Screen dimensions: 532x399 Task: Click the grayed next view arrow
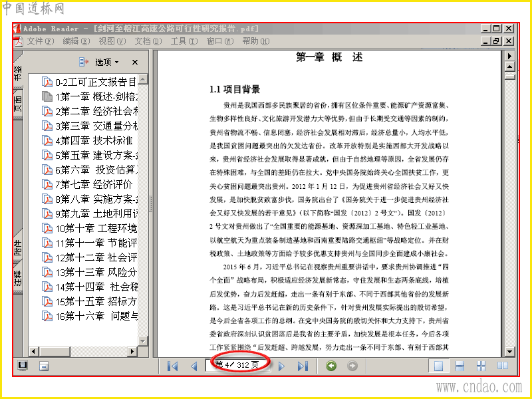(x=352, y=366)
